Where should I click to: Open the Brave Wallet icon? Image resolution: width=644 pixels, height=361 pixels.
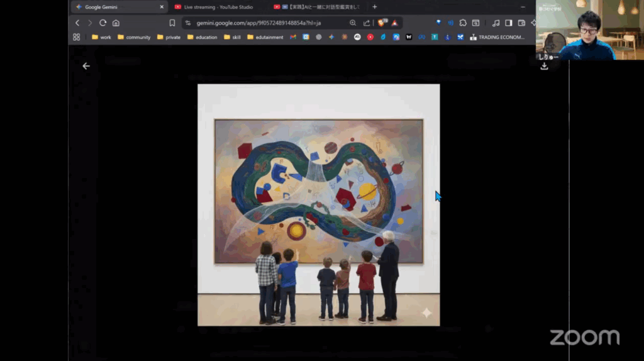(x=521, y=23)
